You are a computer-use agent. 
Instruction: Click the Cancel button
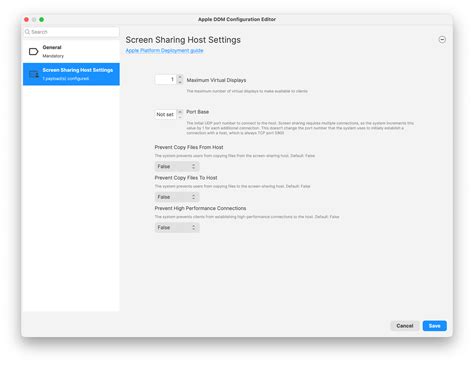(x=405, y=326)
